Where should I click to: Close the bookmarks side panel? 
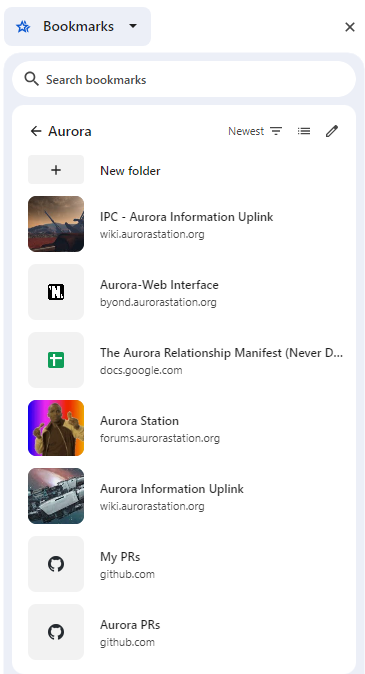[350, 27]
